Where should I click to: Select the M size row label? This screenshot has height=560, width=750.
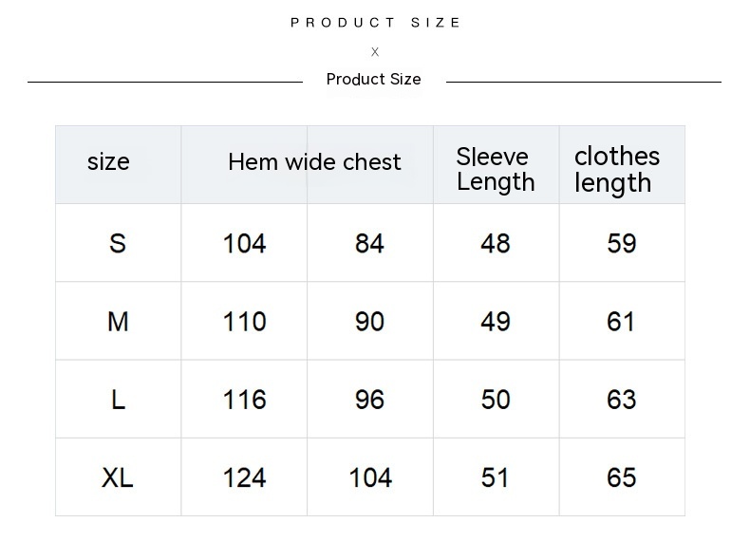(118, 322)
